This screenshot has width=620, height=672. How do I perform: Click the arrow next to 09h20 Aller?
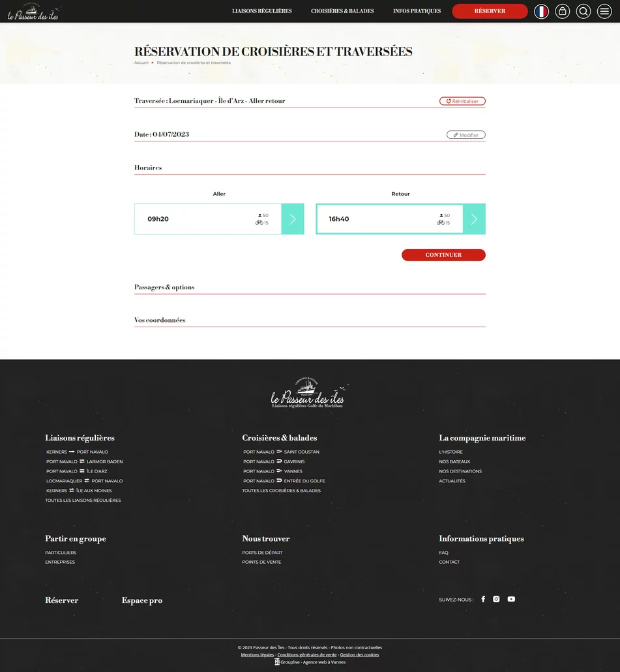(x=292, y=219)
